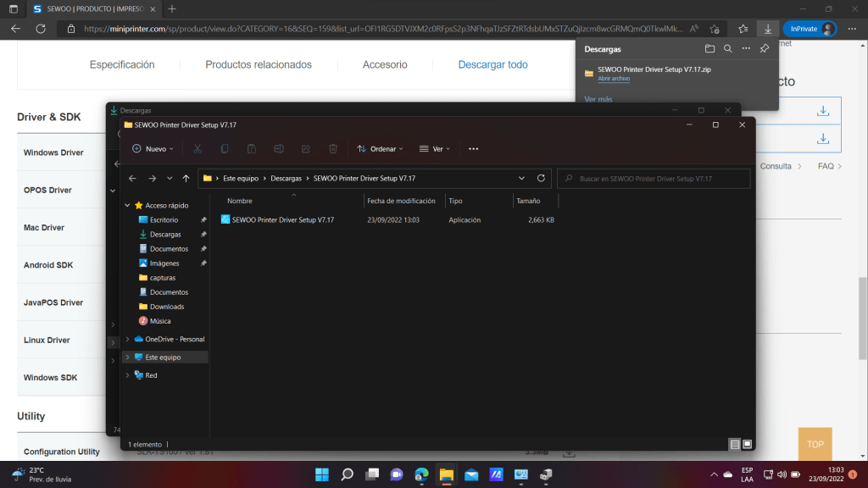This screenshot has height=488, width=868.
Task: Click the Abrir archivo link
Action: [614, 79]
